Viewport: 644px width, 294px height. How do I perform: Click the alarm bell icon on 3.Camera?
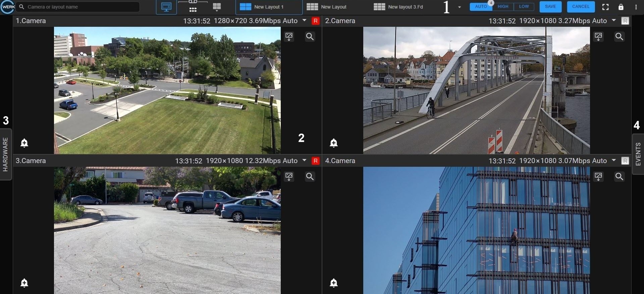tap(24, 283)
